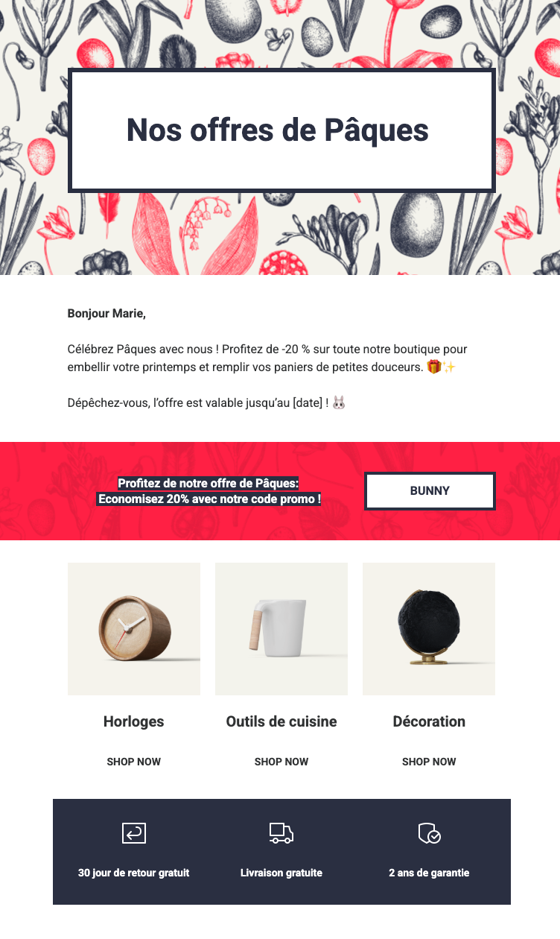Select the white measuring jug image
The image size is (560, 939).
pyautogui.click(x=281, y=629)
